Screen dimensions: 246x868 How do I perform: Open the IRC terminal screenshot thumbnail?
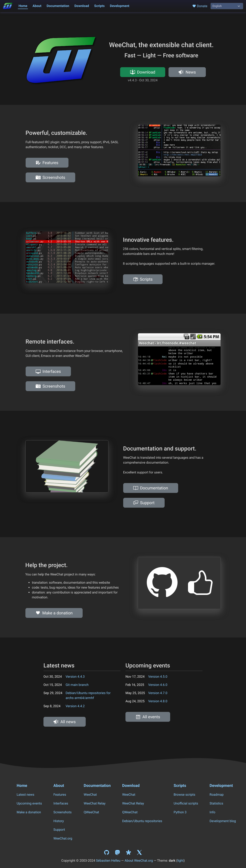pos(179,150)
